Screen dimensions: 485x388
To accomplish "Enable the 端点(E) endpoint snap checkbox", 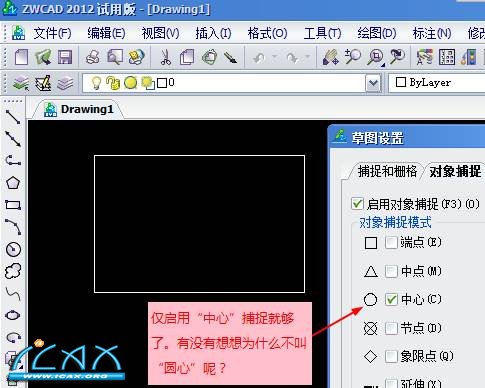I will [x=391, y=242].
